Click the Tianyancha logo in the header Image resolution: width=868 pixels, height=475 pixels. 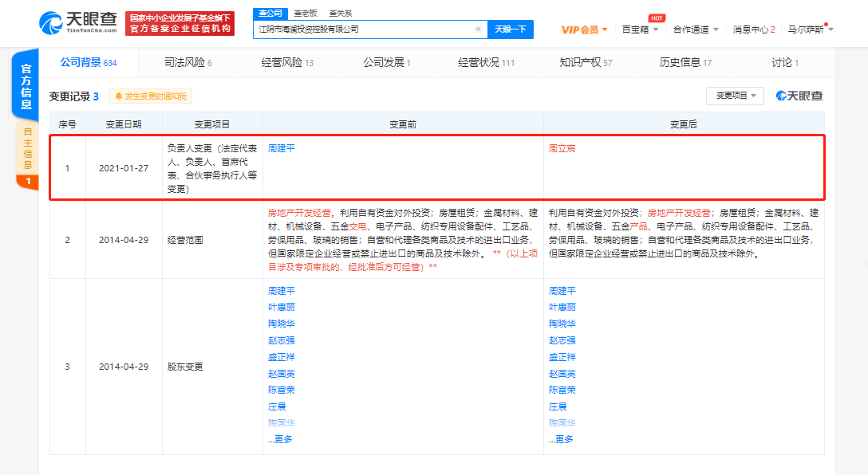[x=78, y=22]
